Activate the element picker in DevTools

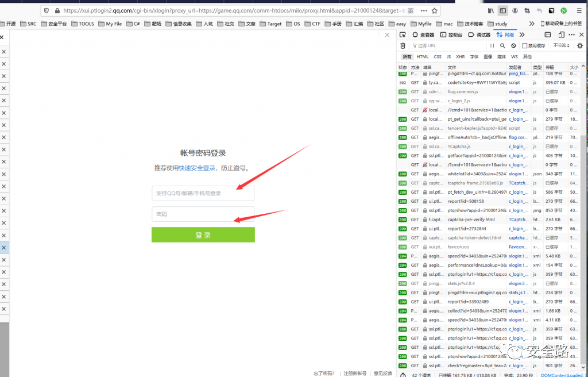tap(403, 34)
